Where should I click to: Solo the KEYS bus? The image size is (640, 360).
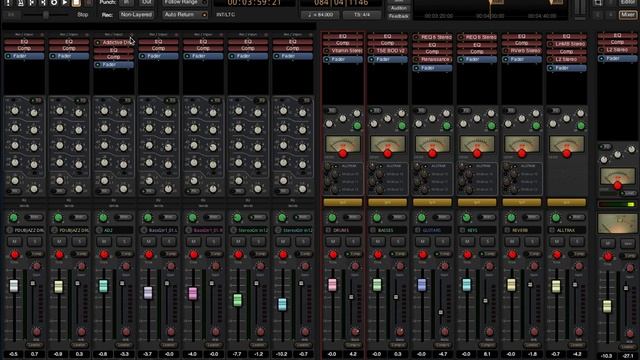[487, 242]
